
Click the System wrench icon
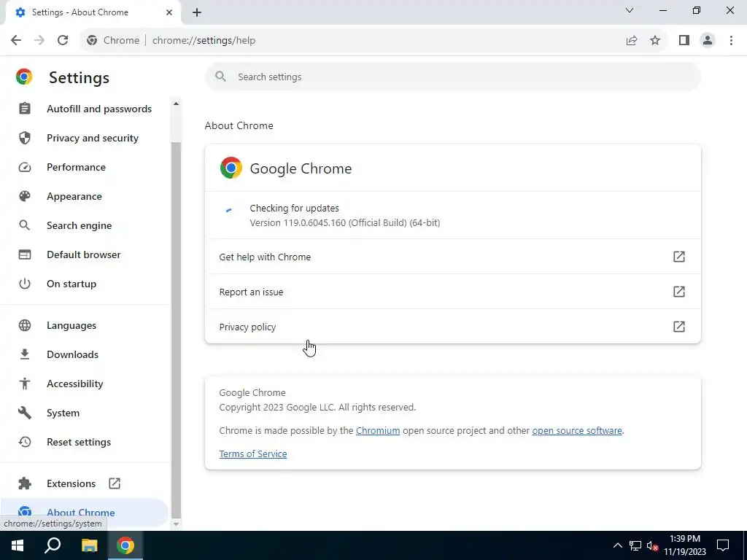tap(24, 413)
